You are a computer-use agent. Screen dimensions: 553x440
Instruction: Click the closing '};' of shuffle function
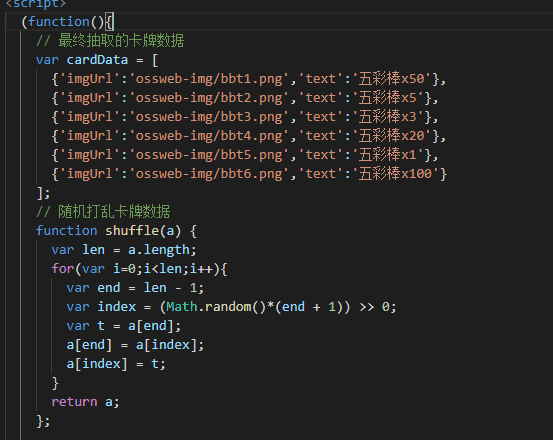coord(43,421)
